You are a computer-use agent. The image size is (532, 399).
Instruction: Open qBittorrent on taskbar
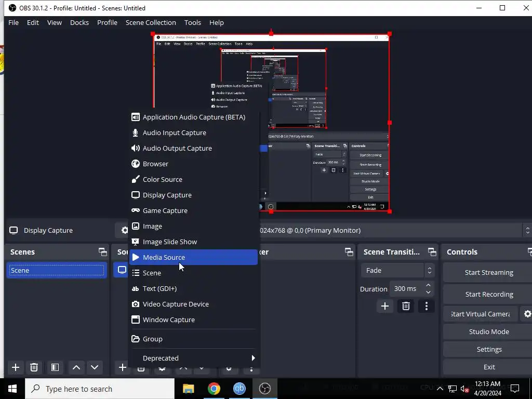click(x=239, y=389)
